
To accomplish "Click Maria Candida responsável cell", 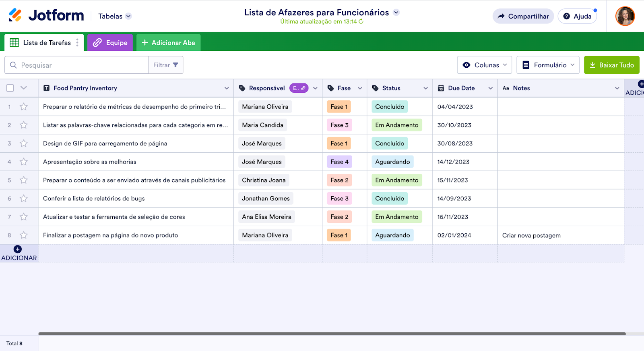I will pos(262,125).
